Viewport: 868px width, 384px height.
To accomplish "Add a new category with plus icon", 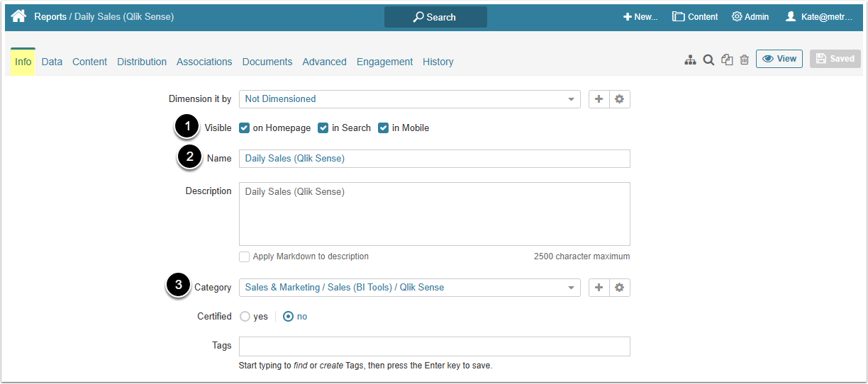I will coord(599,288).
